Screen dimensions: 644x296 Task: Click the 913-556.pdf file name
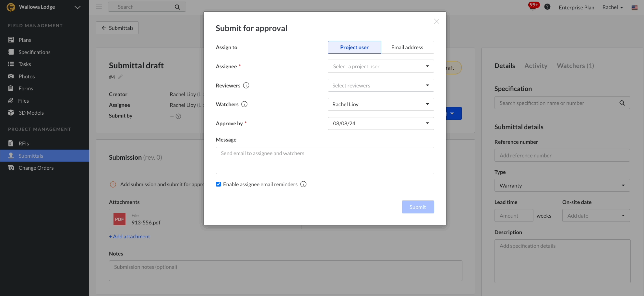[146, 222]
